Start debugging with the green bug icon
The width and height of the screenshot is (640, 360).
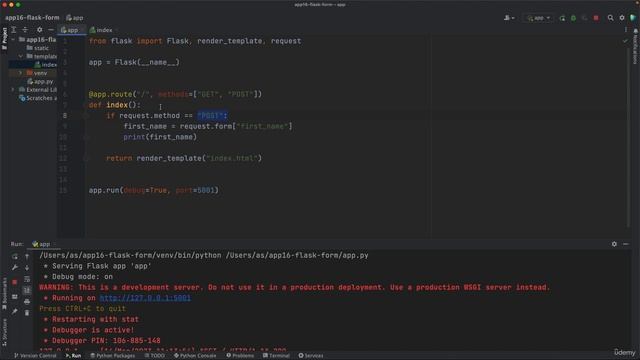pyautogui.click(x=573, y=18)
